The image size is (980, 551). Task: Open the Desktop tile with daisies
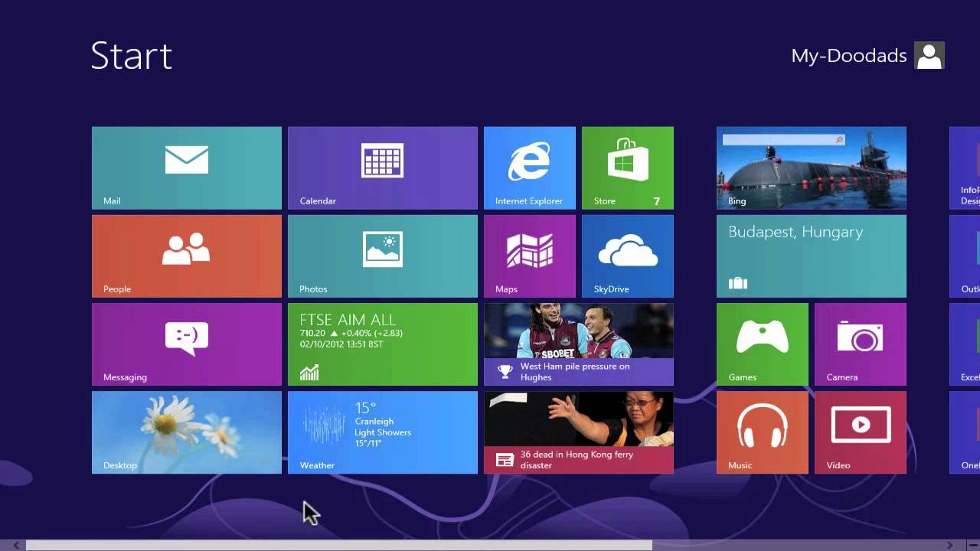(x=187, y=432)
